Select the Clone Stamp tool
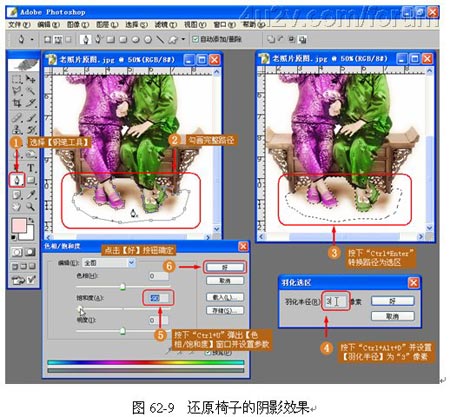This screenshot has height=417, width=450. tap(17, 129)
